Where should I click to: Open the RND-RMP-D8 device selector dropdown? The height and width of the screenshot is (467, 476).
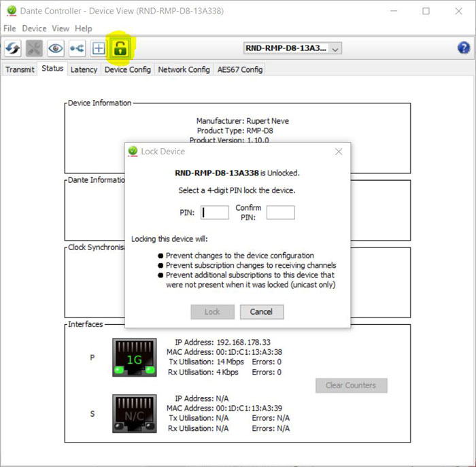292,48
